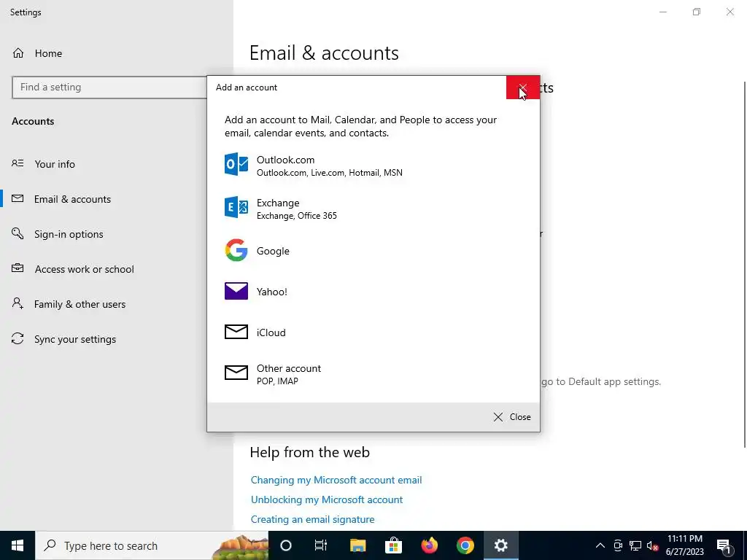Click the Sign-in options key icon
This screenshot has width=747, height=560.
pos(18,233)
